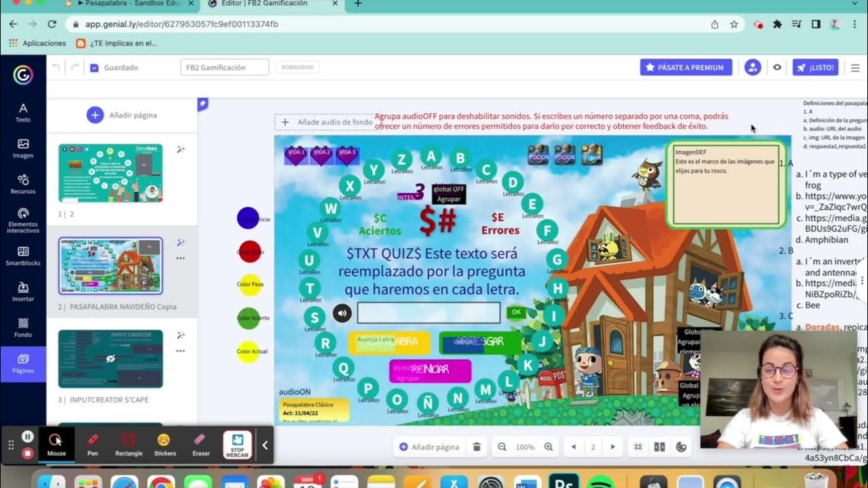
Task: Open the Insertar panel
Action: click(23, 292)
